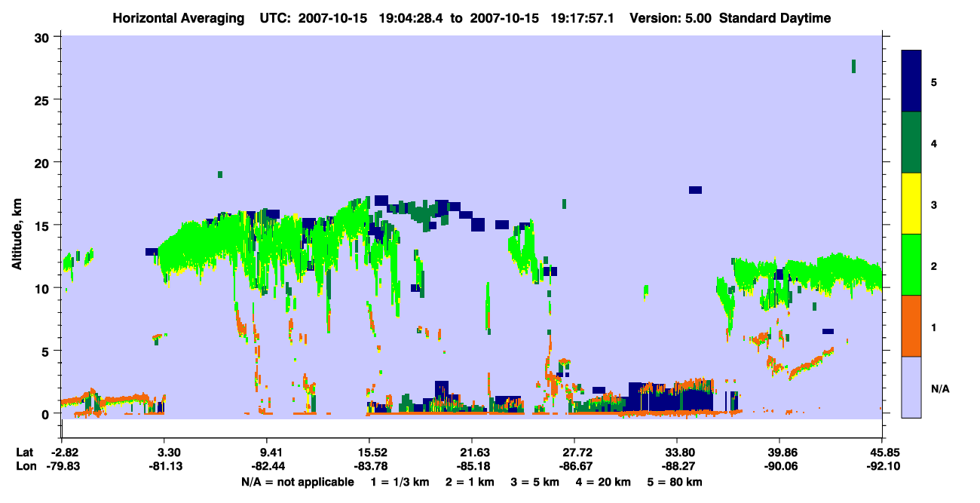980x503 pixels.
Task: Click longitude value -82.44
Action: point(268,466)
